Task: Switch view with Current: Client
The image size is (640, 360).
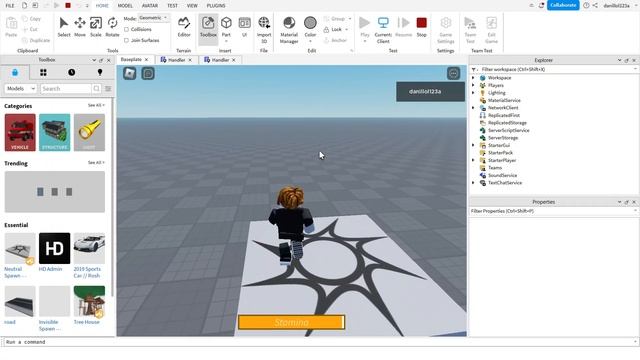Action: [x=383, y=29]
